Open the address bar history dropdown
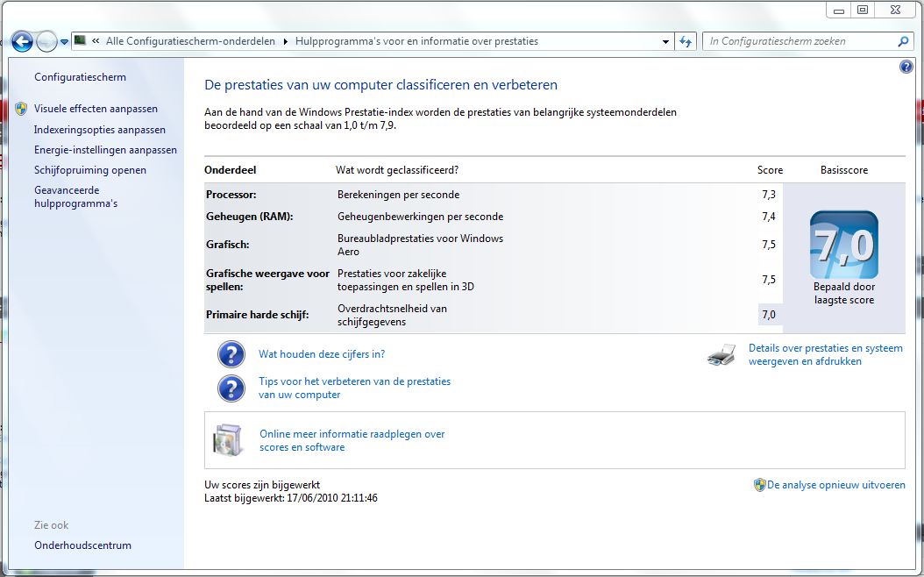 665,42
